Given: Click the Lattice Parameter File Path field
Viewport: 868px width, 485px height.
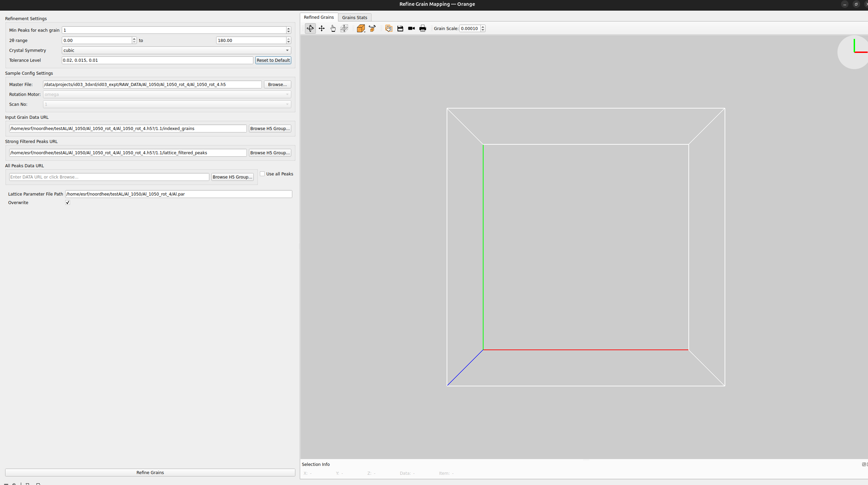Looking at the screenshot, I should coord(179,194).
